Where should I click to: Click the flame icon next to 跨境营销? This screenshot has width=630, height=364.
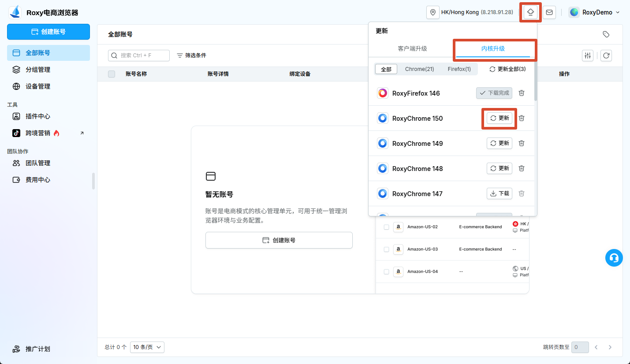pyautogui.click(x=56, y=133)
